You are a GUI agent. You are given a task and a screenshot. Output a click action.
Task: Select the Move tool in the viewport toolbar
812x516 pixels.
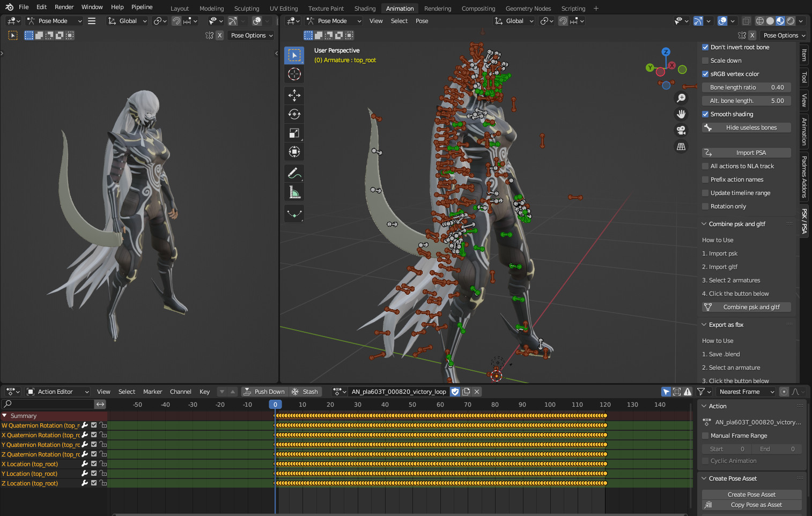click(294, 95)
